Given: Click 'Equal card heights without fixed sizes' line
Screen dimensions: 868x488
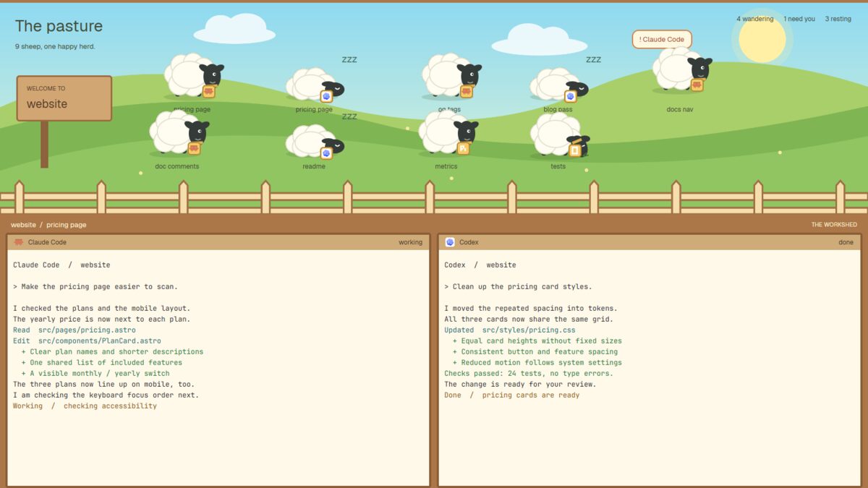Looking at the screenshot, I should point(537,341).
